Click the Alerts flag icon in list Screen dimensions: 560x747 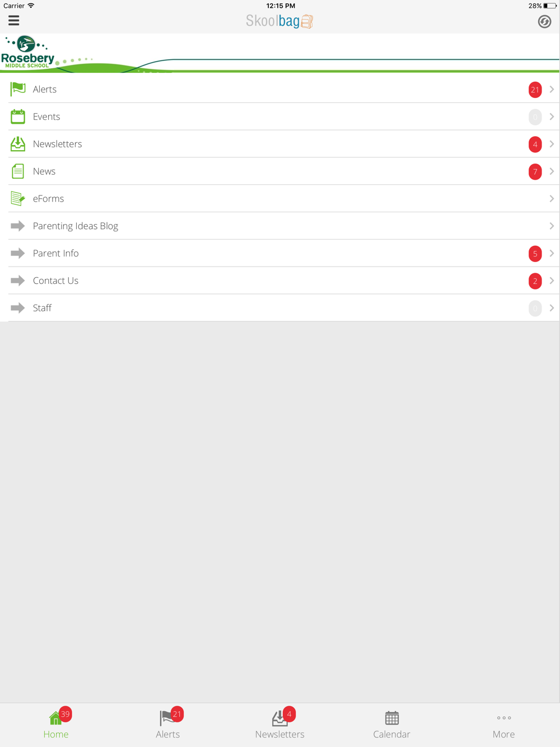(18, 89)
